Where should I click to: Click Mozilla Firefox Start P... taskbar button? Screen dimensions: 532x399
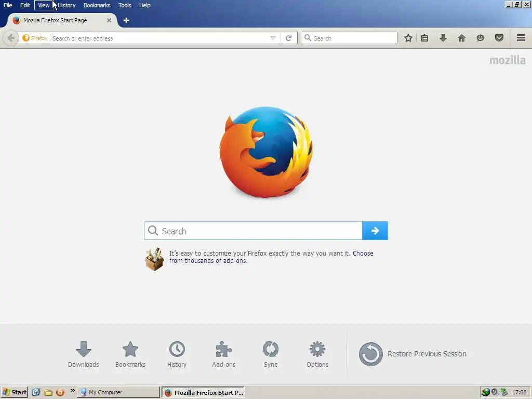point(203,393)
